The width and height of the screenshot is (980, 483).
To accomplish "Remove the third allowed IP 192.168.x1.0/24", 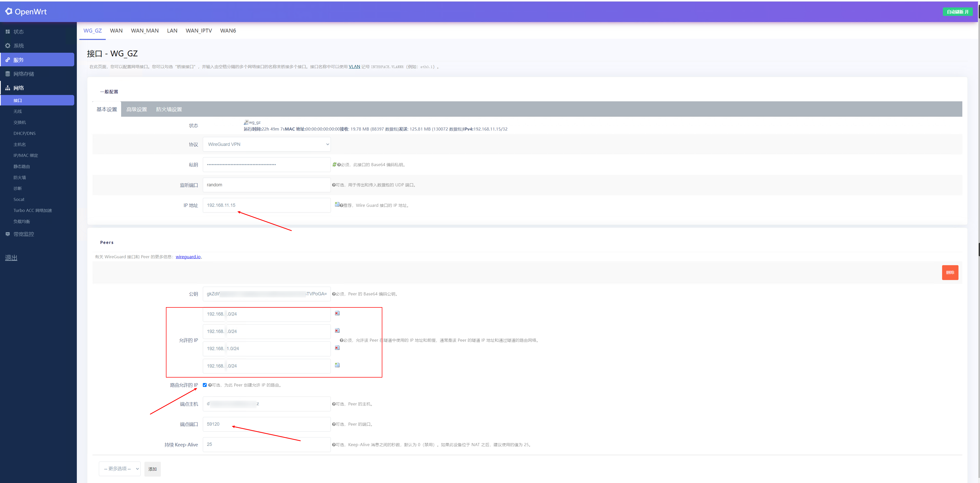I will [337, 348].
